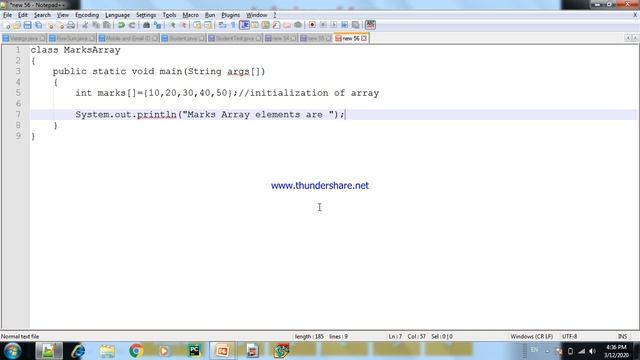The width and height of the screenshot is (640, 360).
Task: Click the Synchronize vertical scrolling icon
Action: tap(197, 25)
